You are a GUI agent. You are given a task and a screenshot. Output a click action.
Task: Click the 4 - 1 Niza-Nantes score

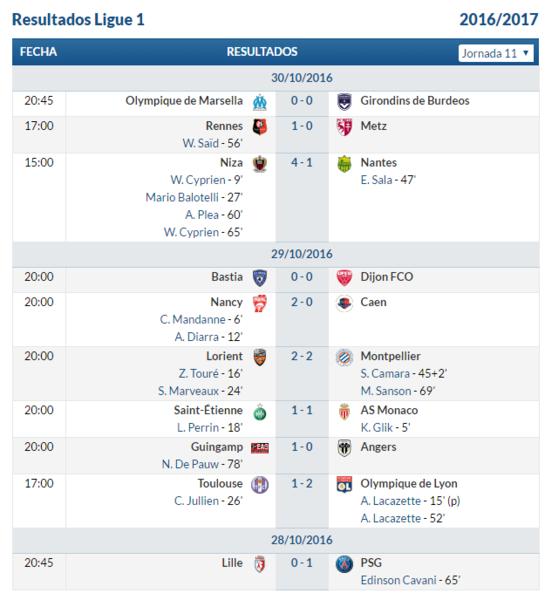(302, 163)
